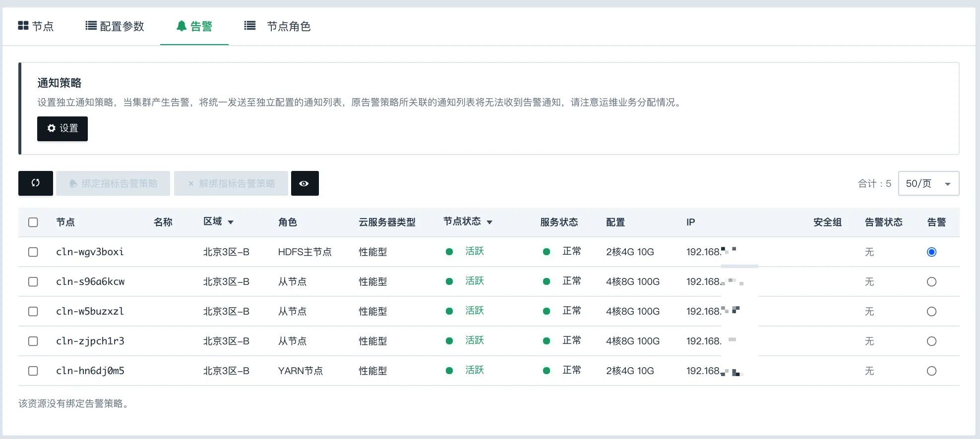
Task: Toggle the eye visibility button
Action: pyautogui.click(x=305, y=183)
